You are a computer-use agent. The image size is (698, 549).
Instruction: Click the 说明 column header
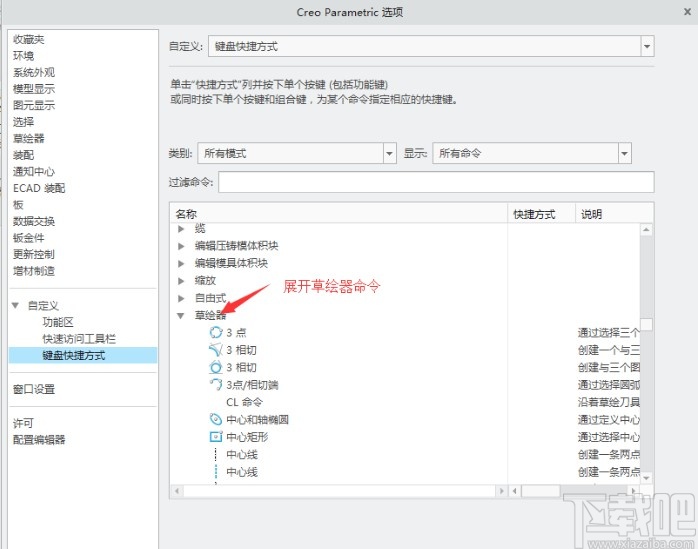[x=615, y=214]
